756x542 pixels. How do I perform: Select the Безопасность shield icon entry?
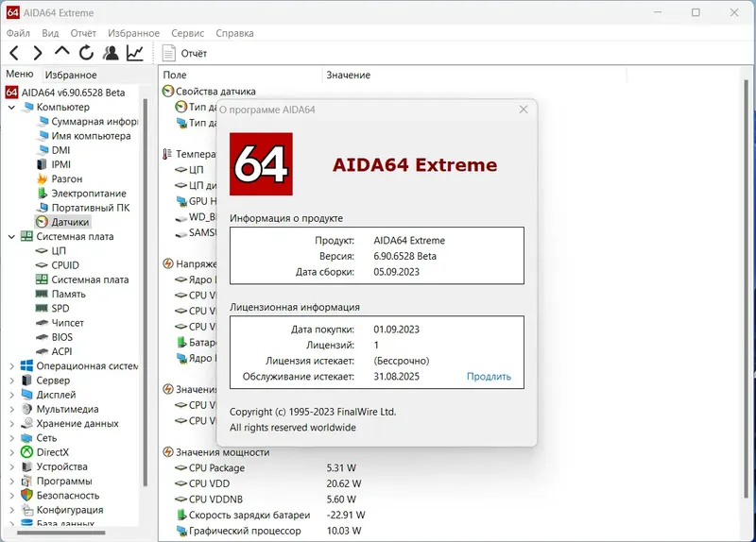[26, 496]
